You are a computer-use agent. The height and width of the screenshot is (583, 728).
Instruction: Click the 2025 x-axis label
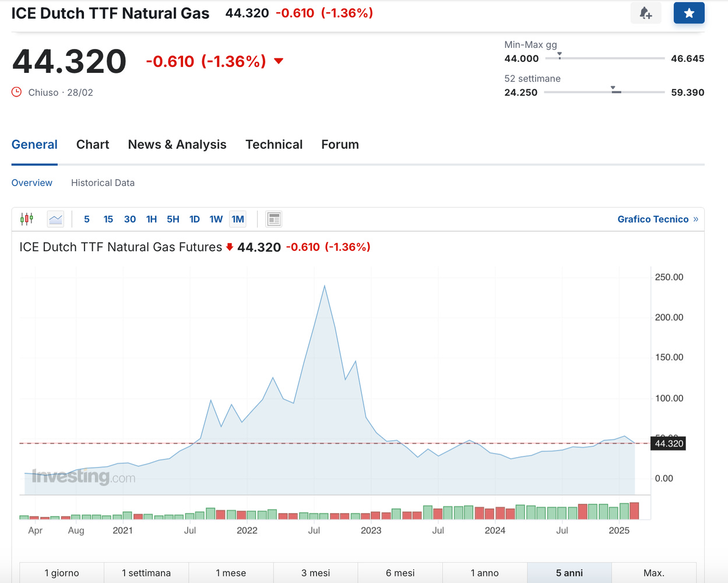click(x=619, y=531)
